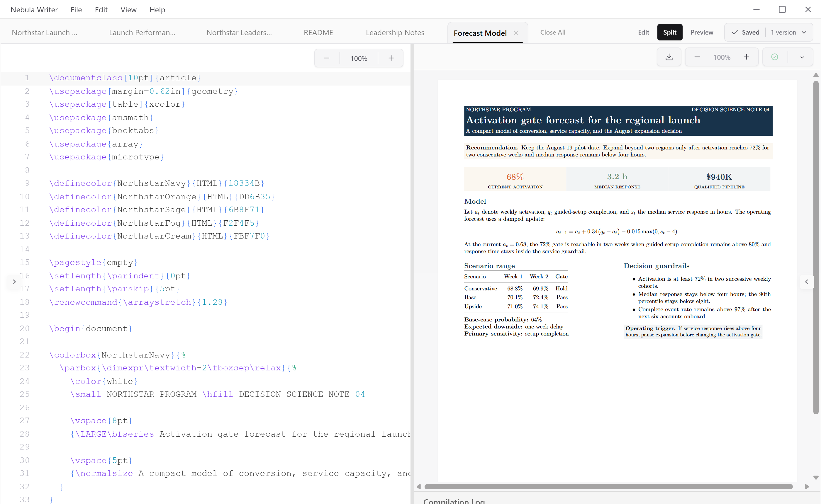Switch to Preview view mode

click(702, 32)
